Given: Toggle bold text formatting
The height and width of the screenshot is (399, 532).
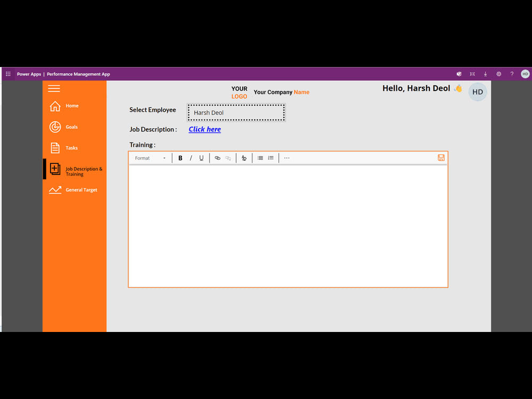Looking at the screenshot, I should pos(180,157).
